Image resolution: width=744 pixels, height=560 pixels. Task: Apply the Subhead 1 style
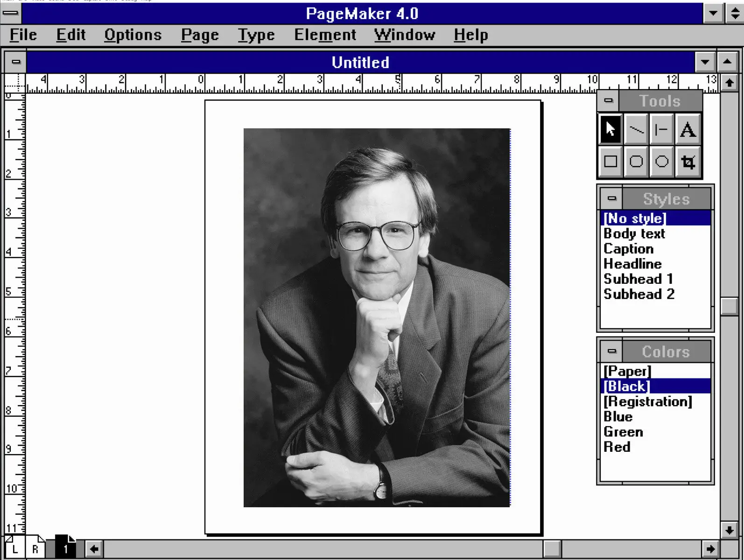655,279
